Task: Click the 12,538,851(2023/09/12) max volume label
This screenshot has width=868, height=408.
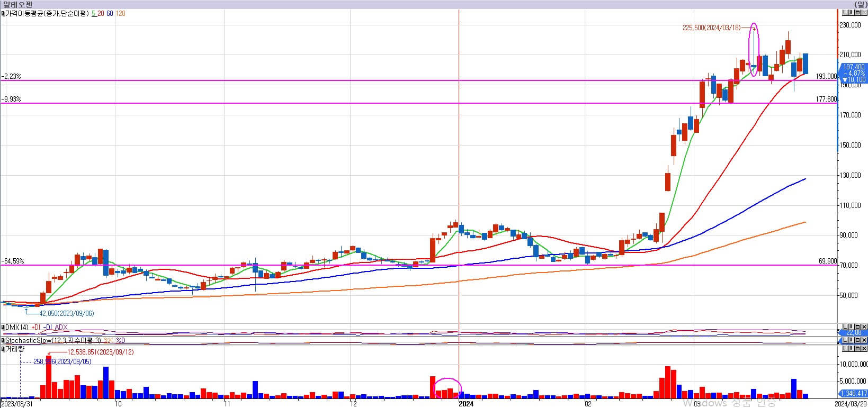Action: [x=101, y=352]
